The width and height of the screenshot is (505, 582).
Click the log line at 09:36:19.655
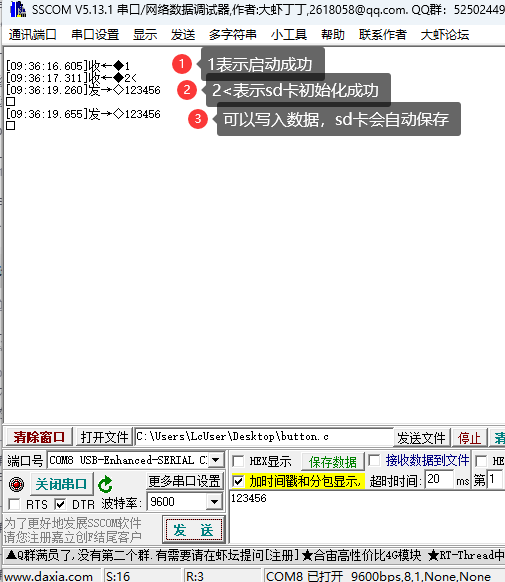[x=83, y=114]
